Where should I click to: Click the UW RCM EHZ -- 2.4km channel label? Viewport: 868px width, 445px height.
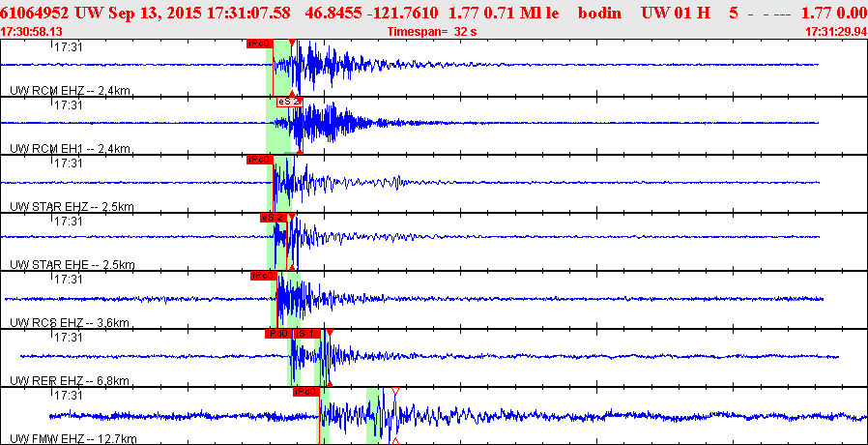(71, 91)
